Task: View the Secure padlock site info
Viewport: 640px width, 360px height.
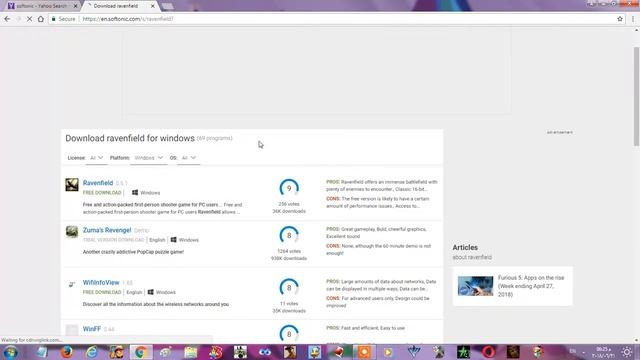Action: click(64, 19)
